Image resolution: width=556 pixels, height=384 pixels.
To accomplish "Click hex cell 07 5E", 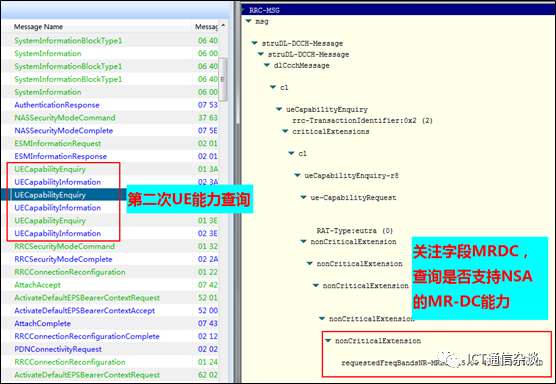I will (x=208, y=131).
